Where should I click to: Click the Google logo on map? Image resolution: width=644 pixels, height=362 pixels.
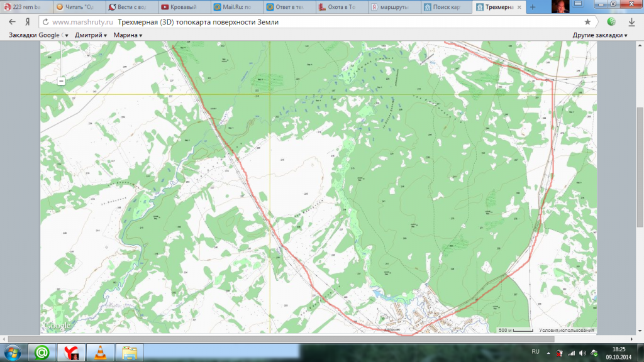(57, 326)
